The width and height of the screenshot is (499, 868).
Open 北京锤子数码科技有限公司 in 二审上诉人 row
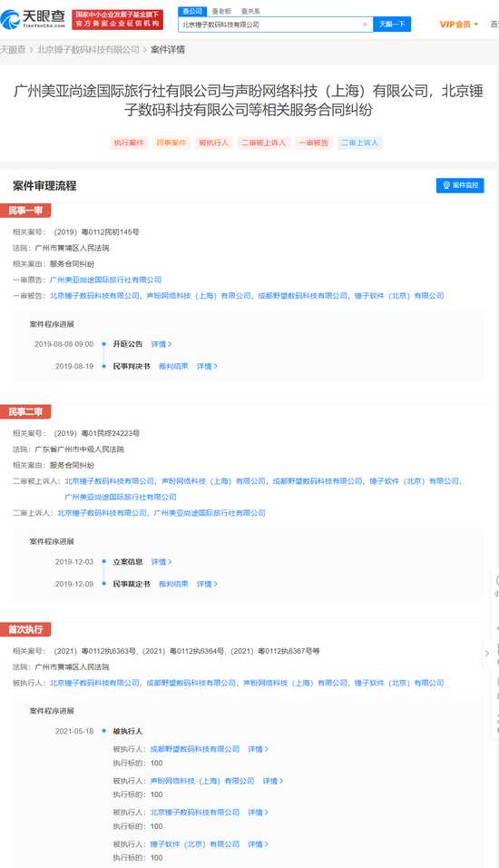(103, 513)
